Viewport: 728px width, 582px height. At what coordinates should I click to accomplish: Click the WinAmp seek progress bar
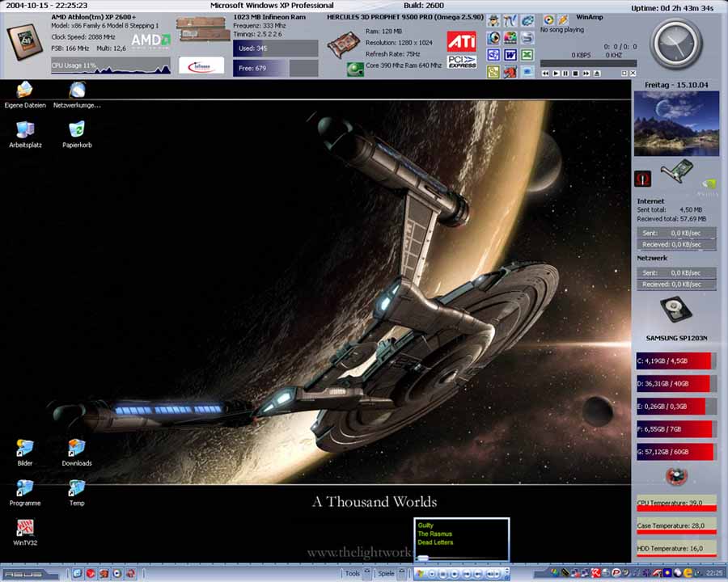point(589,63)
